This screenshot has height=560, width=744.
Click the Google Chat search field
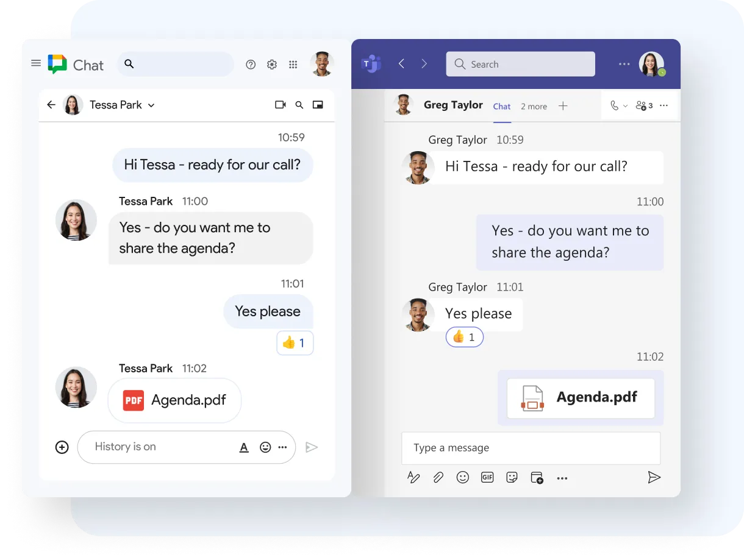point(176,64)
